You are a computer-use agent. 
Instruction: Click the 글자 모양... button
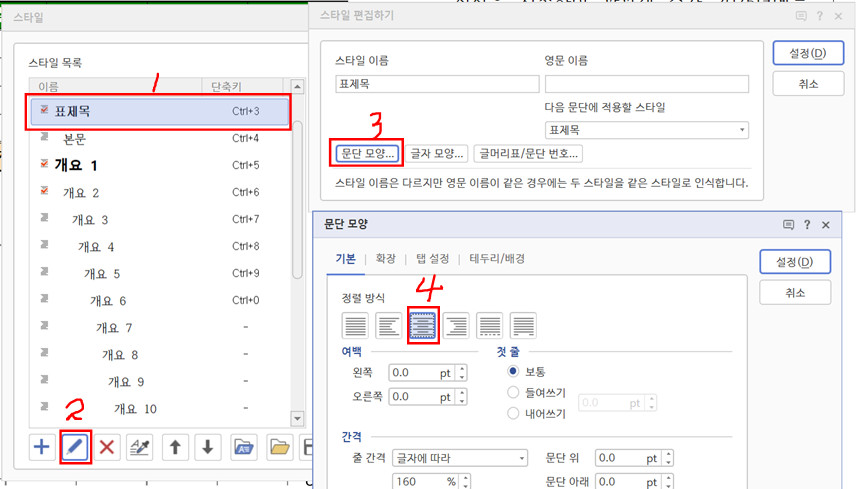click(438, 154)
